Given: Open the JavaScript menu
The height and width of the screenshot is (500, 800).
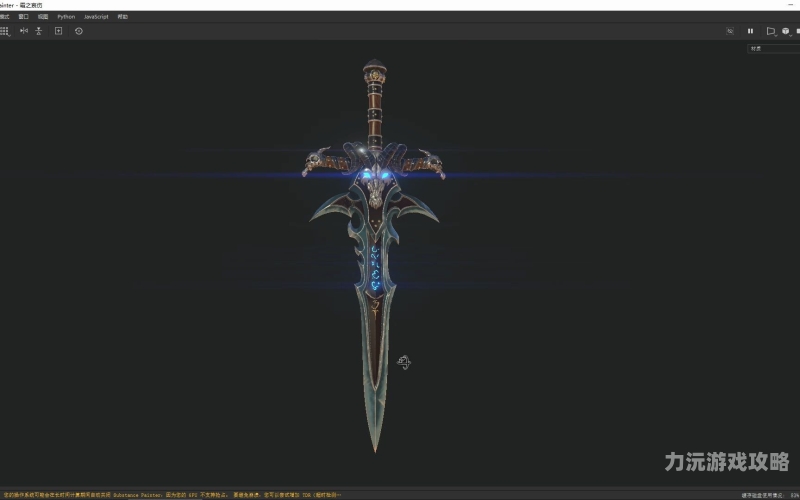Looking at the screenshot, I should coord(96,17).
